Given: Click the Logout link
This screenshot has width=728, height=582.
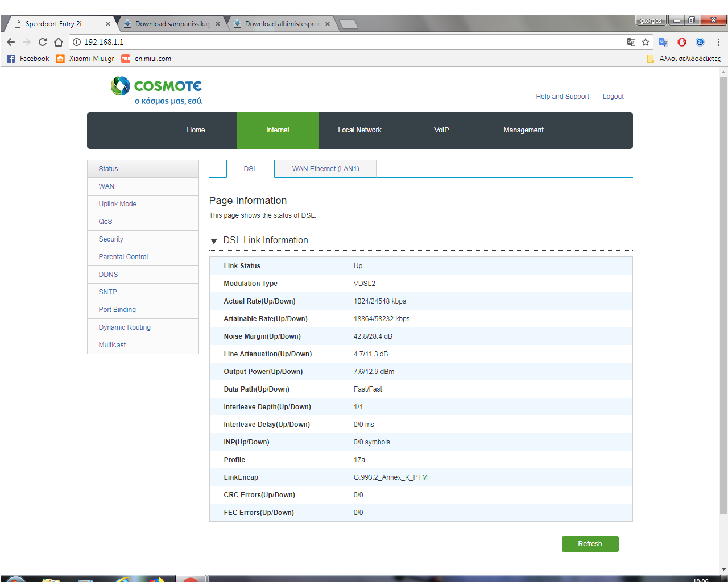Looking at the screenshot, I should click(613, 97).
